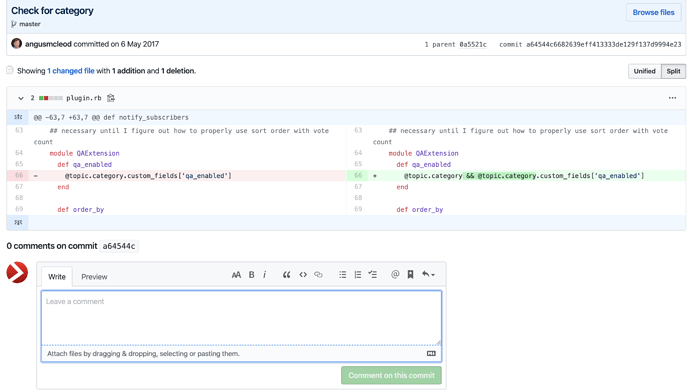Insert header text formatting
The image size is (690, 392).
[236, 275]
